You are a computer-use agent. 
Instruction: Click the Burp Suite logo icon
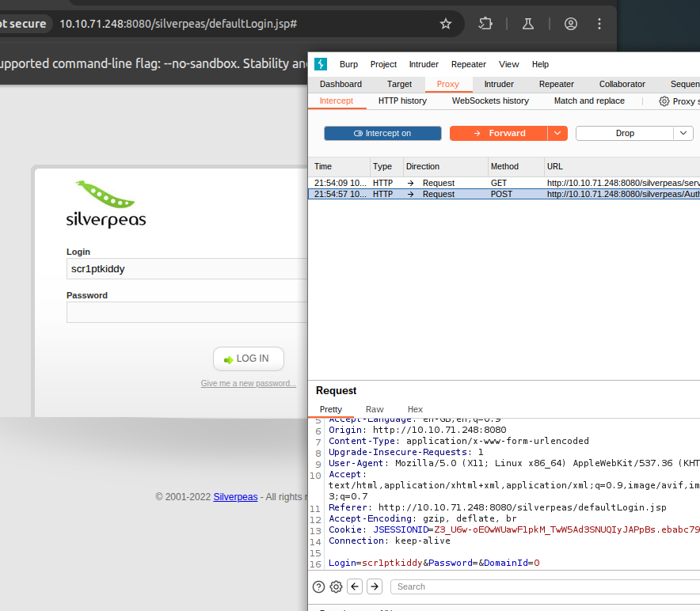coord(321,64)
